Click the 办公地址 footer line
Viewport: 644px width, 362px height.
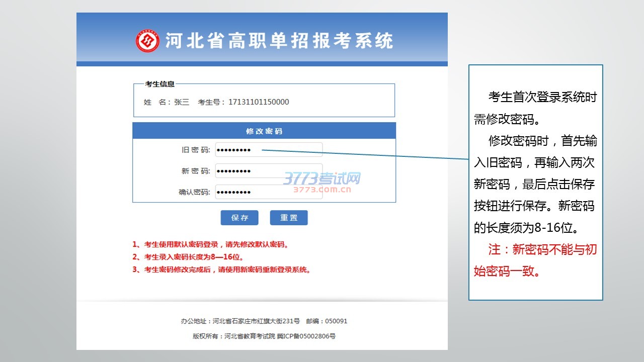pos(264,321)
